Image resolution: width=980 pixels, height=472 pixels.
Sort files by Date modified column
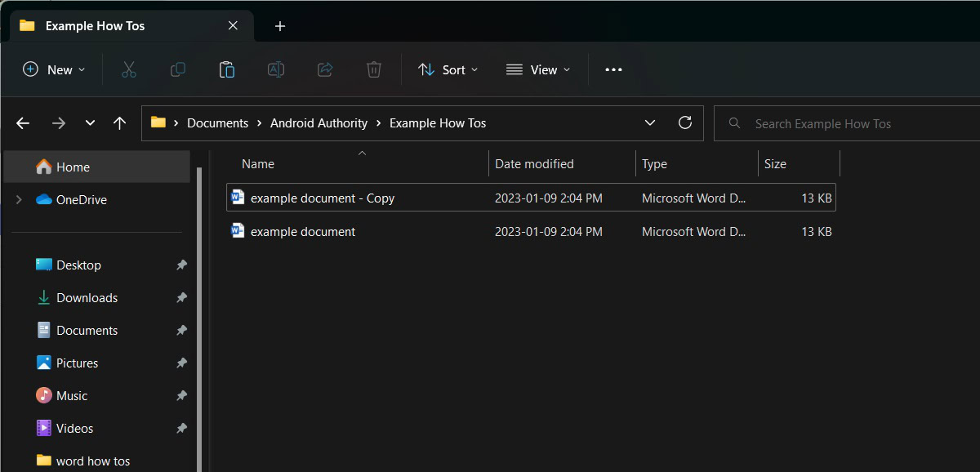[534, 164]
